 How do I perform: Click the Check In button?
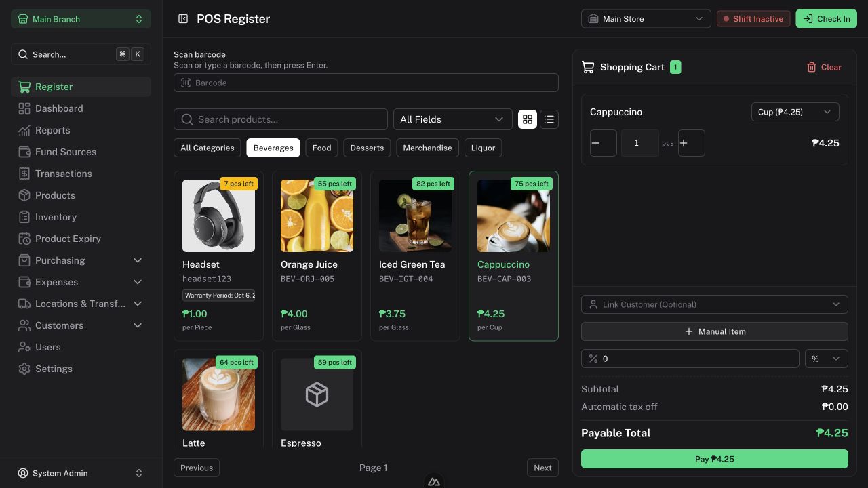(826, 19)
